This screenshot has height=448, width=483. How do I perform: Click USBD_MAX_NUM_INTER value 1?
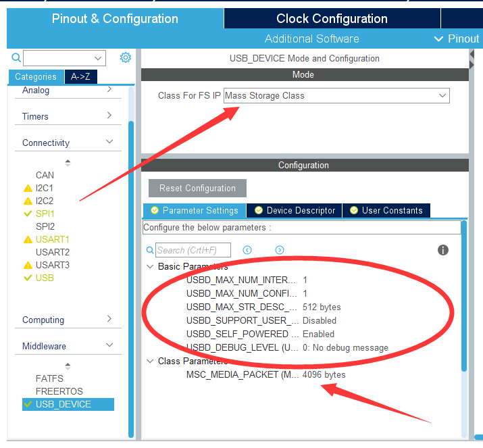tap(305, 280)
